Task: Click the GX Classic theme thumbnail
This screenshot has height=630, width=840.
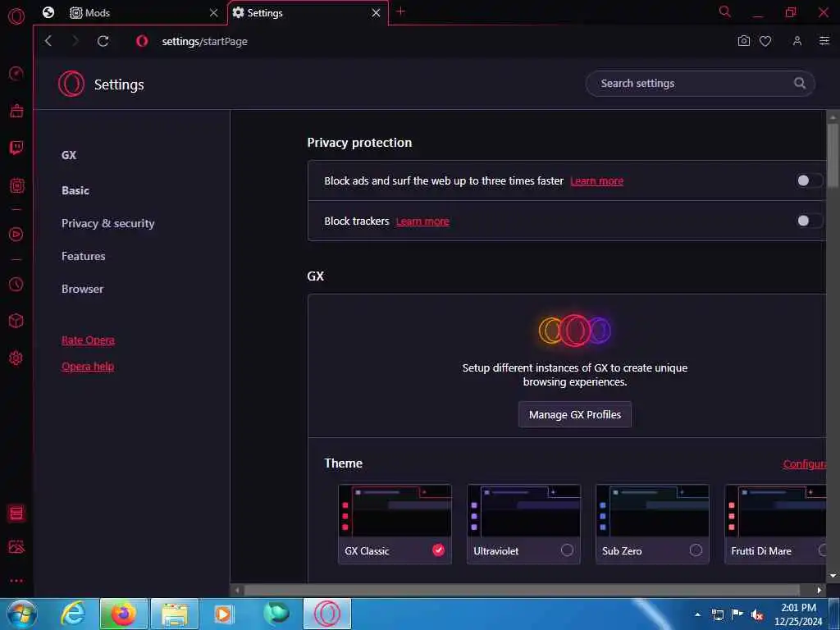Action: (395, 511)
